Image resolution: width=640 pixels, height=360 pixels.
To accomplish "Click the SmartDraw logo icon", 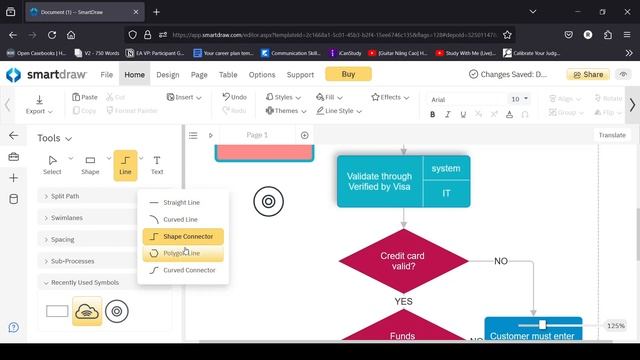I will click(x=13, y=75).
